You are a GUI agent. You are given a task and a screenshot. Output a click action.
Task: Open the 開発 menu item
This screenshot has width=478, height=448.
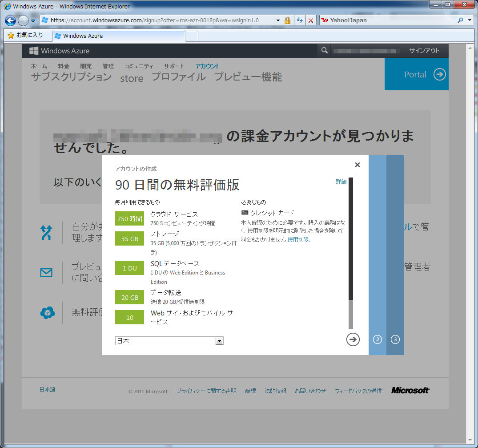tap(86, 66)
